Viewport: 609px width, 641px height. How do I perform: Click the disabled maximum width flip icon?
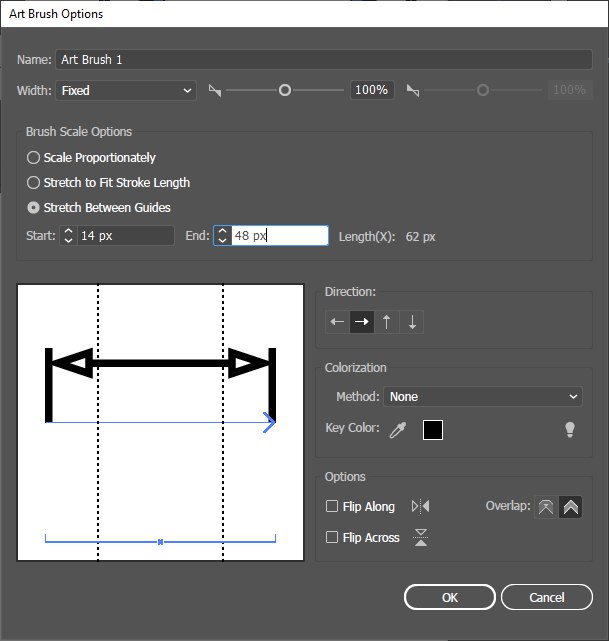413,90
